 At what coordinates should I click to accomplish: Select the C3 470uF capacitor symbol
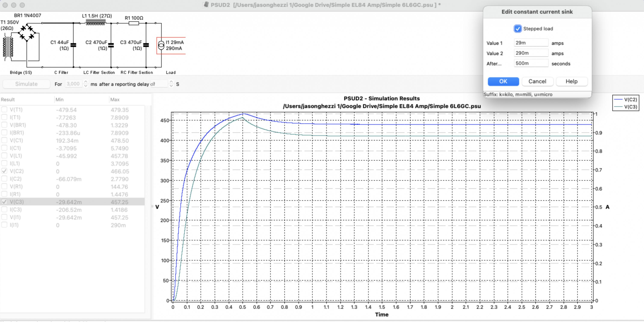coord(146,45)
